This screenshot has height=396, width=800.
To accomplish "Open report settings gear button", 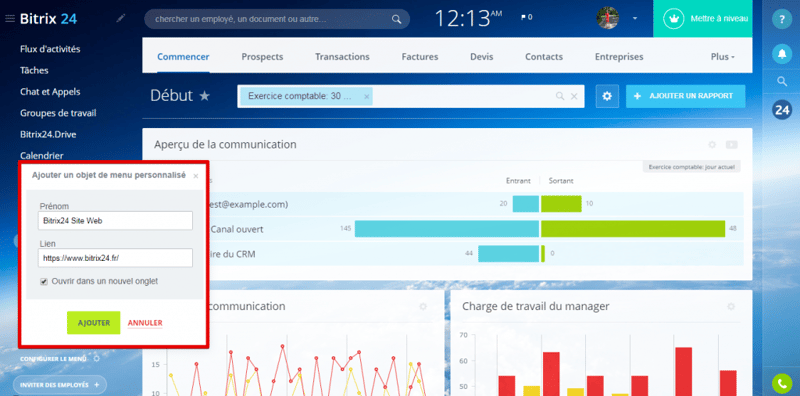I will click(607, 96).
